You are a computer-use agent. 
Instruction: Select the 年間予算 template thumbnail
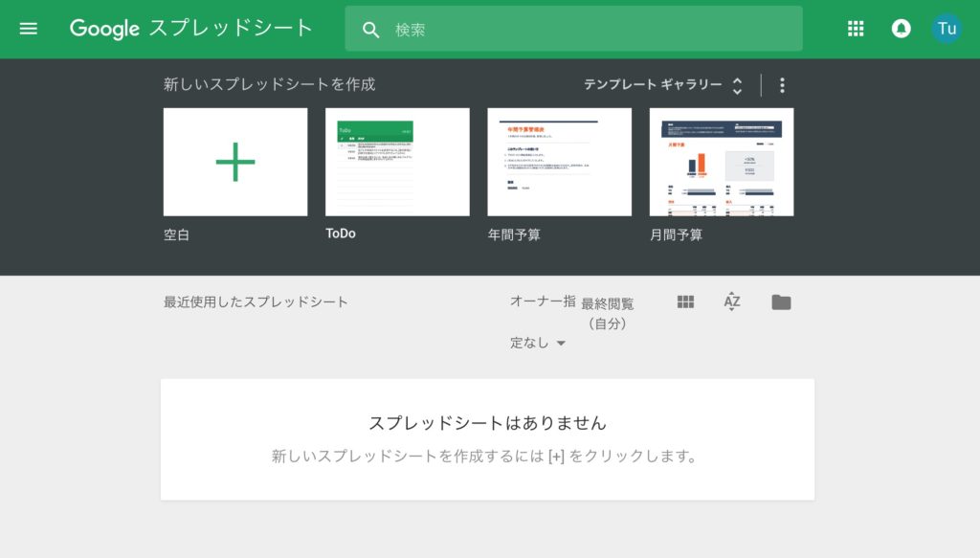(559, 162)
